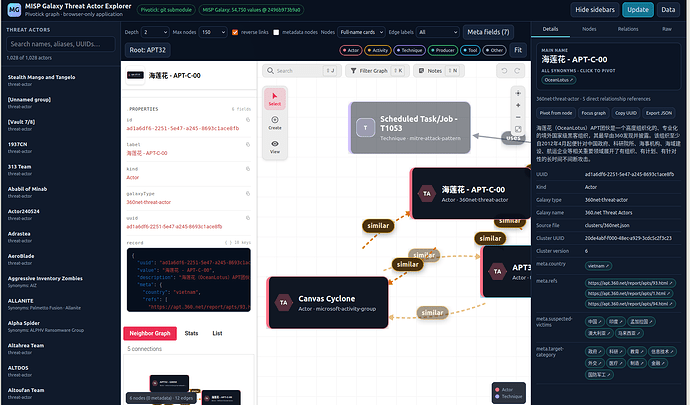
Task: Switch to the Details tab
Action: (550, 29)
